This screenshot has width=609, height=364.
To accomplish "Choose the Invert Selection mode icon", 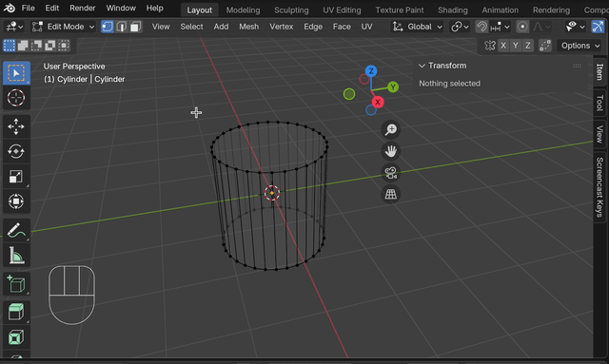I will click(x=50, y=46).
